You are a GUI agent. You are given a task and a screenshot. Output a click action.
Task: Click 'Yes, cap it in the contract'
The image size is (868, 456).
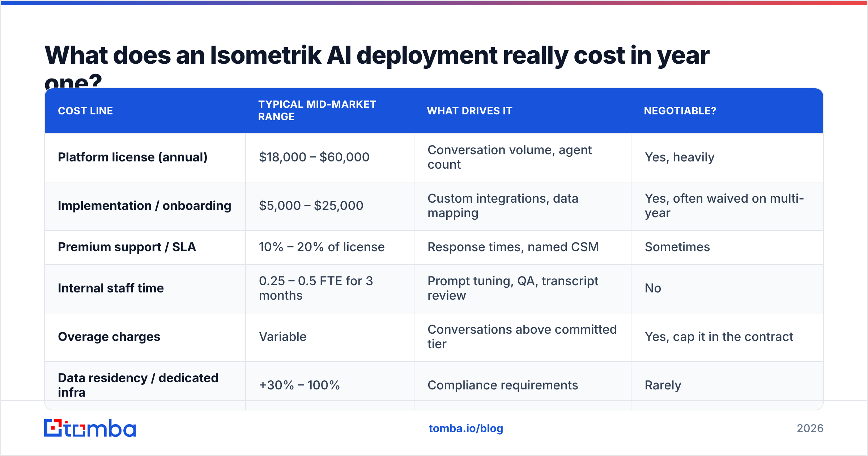pos(719,337)
